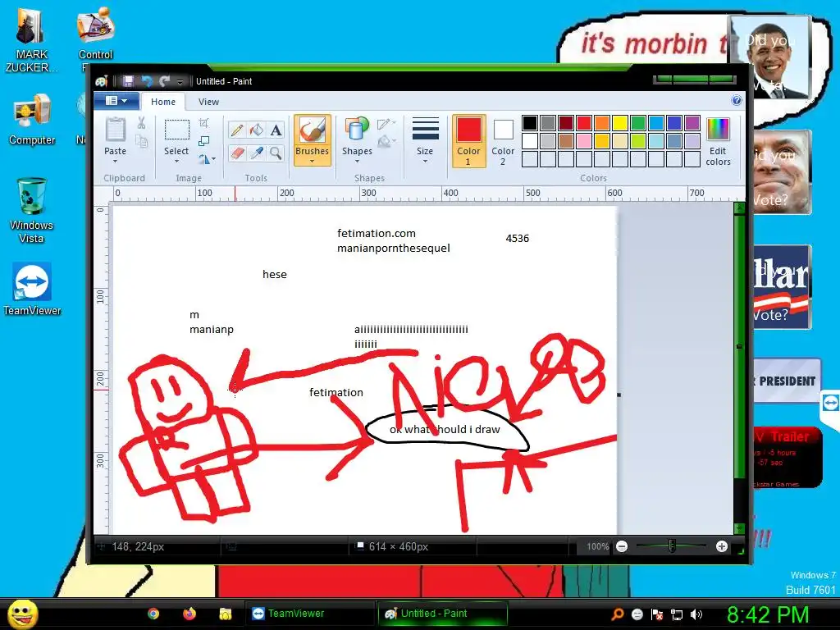This screenshot has height=630, width=840.
Task: Open the Shape fill dropdown
Action: [386, 142]
